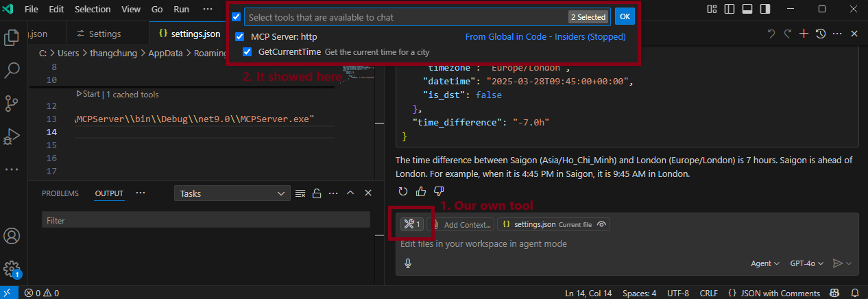
Task: Toggle the output scroll lock
Action: [x=317, y=193]
